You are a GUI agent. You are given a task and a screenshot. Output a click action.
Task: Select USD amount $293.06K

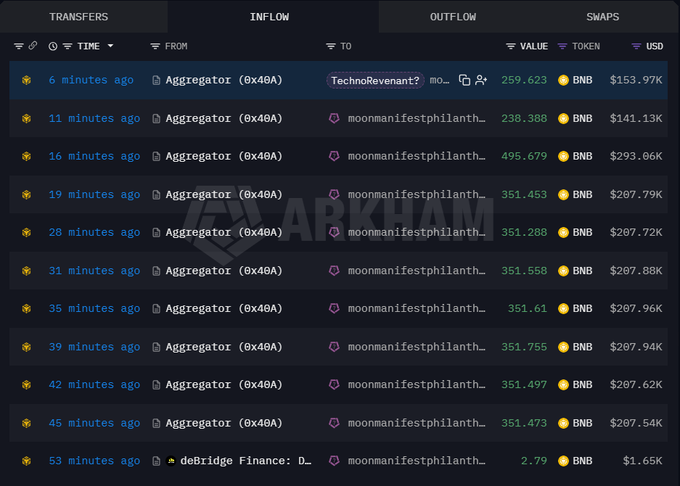point(636,156)
